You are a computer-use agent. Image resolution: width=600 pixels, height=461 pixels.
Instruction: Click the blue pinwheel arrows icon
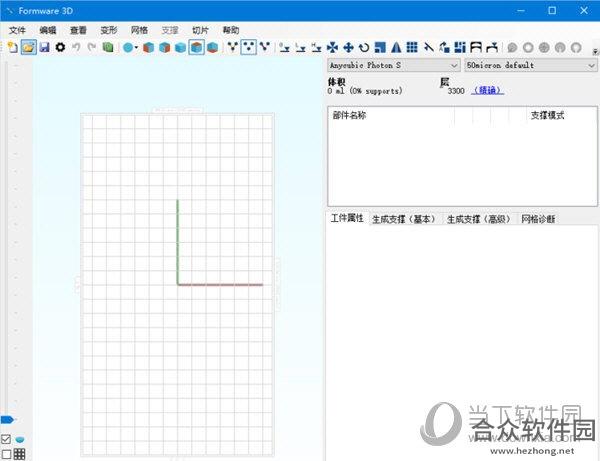tap(333, 47)
